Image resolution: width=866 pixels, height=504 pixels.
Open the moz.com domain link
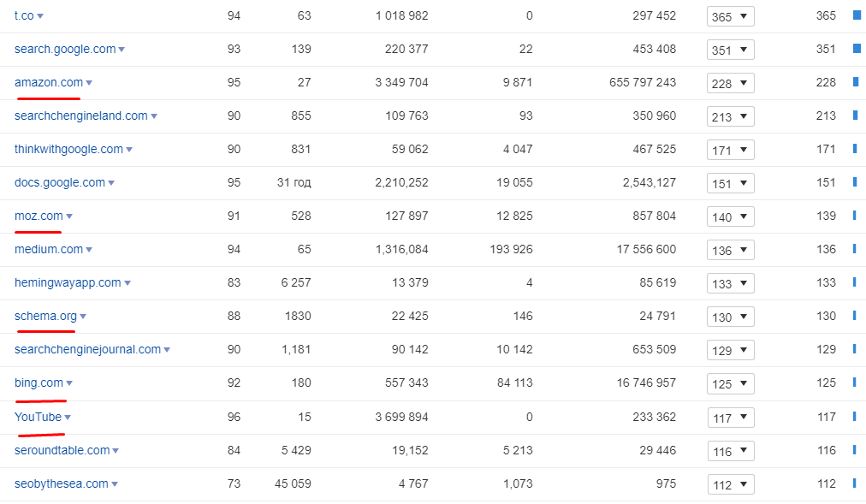tap(39, 216)
